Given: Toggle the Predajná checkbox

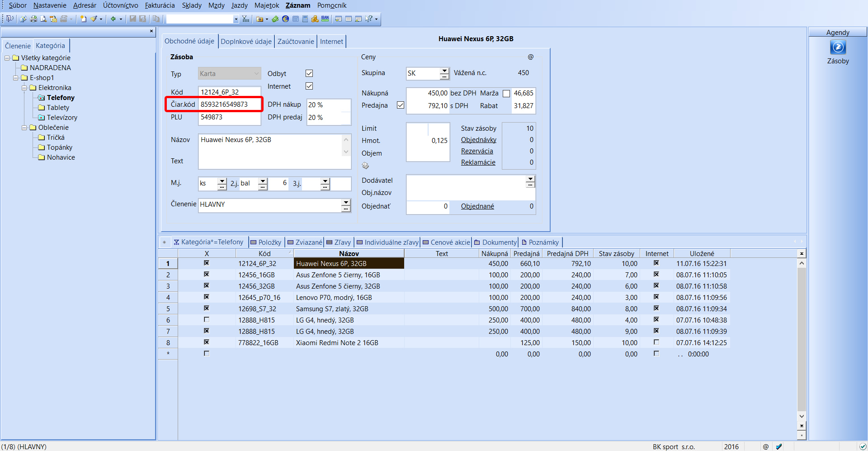Looking at the screenshot, I should click(401, 105).
